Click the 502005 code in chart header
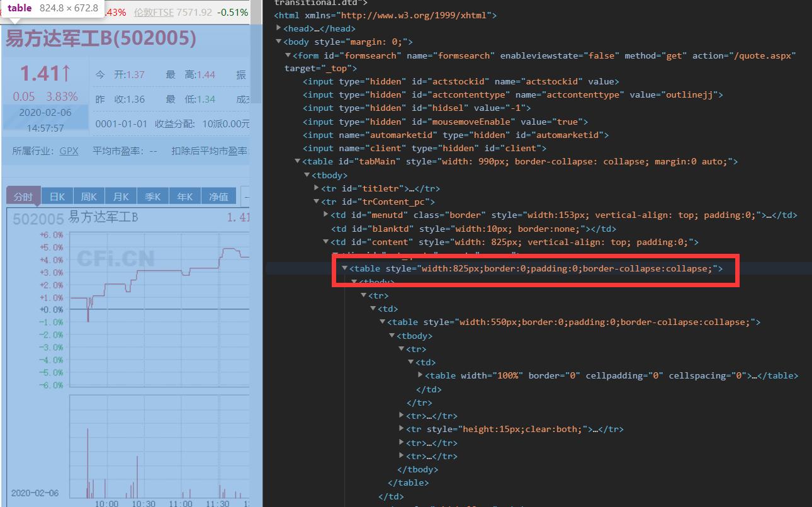812x507 pixels. [x=38, y=219]
